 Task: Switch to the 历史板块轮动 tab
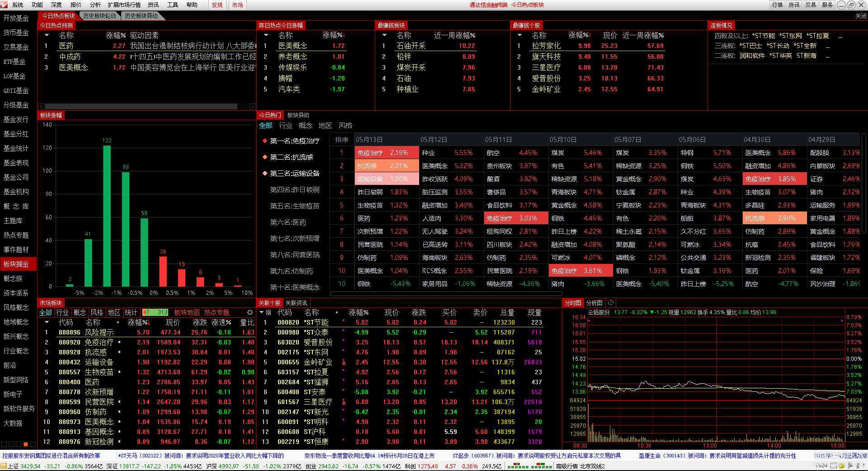[x=100, y=16]
